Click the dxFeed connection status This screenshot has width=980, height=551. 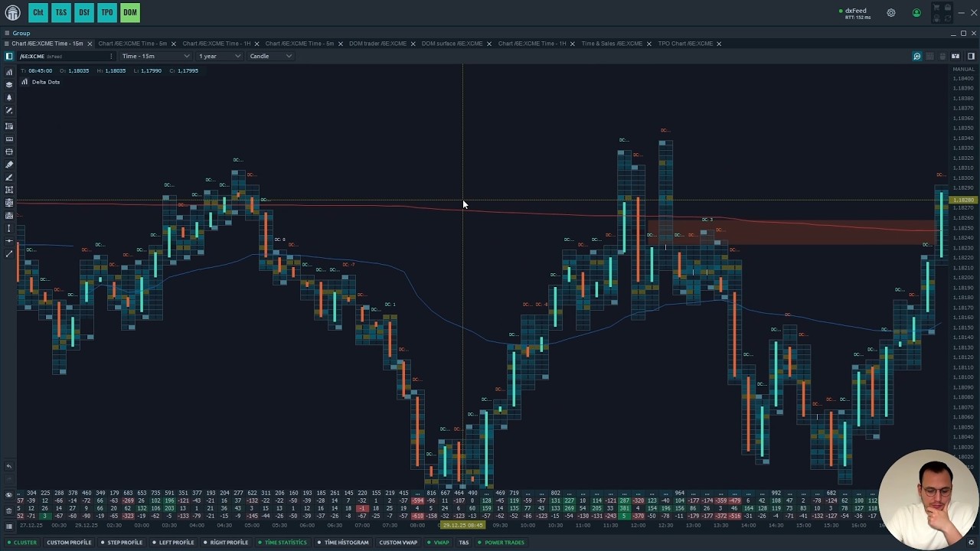coord(855,13)
